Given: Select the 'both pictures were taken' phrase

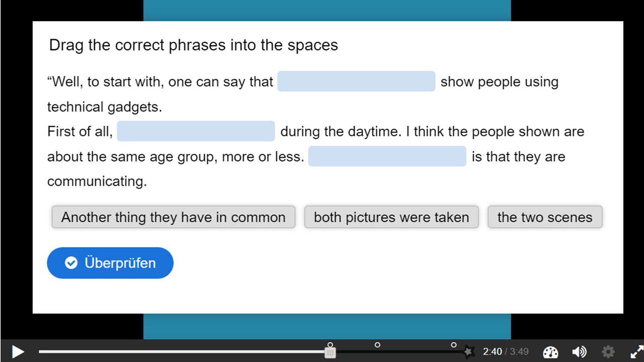Looking at the screenshot, I should pyautogui.click(x=391, y=217).
